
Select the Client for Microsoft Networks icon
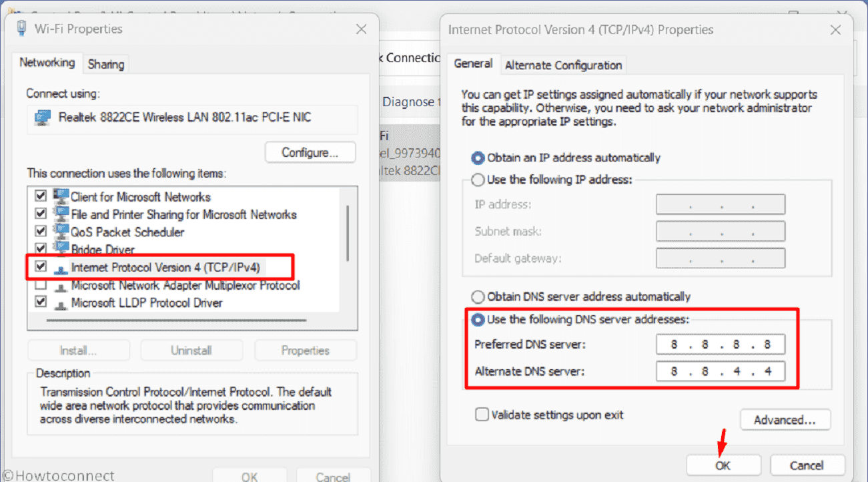click(x=61, y=197)
